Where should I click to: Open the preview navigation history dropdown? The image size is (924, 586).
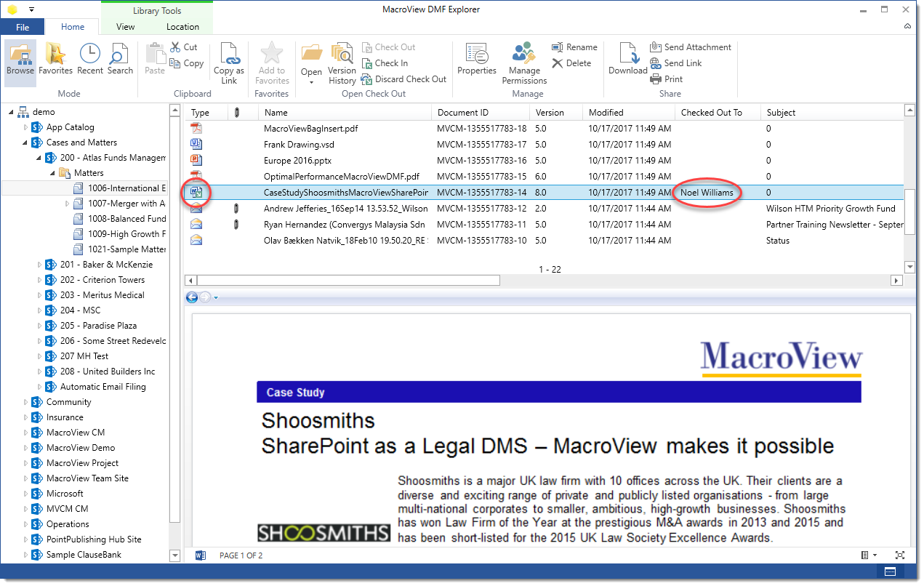point(216,297)
